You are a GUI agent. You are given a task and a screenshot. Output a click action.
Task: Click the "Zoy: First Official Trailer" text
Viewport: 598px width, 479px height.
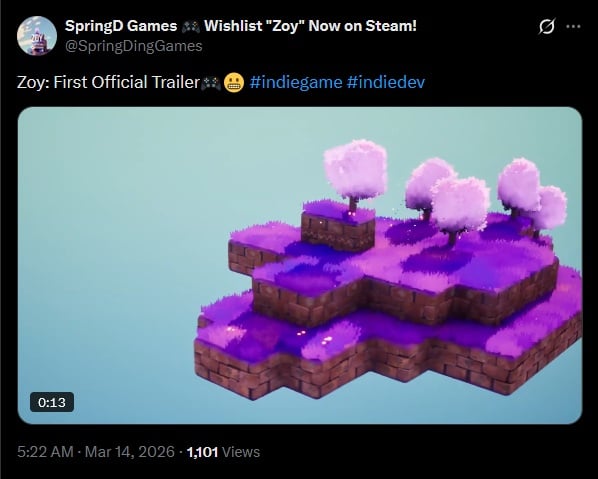coord(108,82)
